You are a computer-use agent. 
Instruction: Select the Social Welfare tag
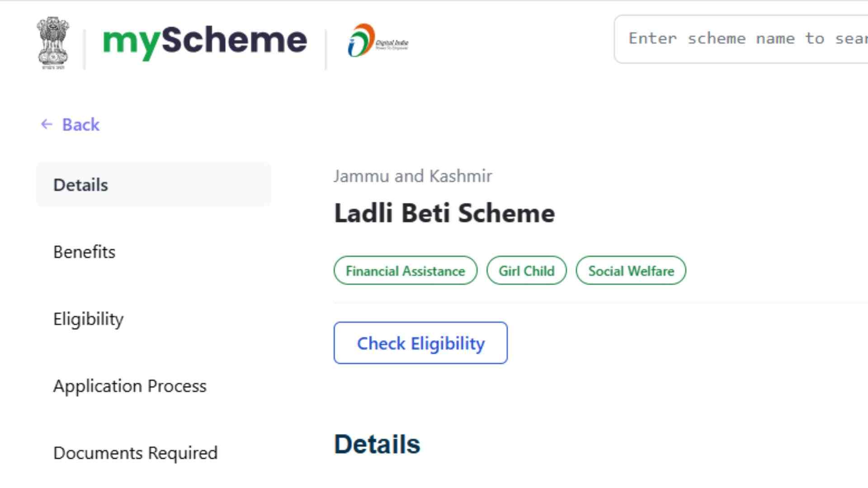click(631, 271)
